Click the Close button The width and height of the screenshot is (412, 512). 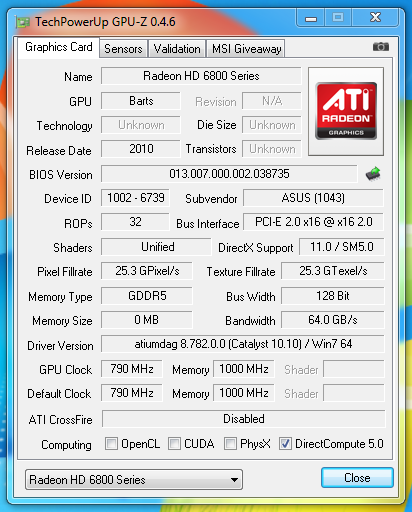coord(357,478)
